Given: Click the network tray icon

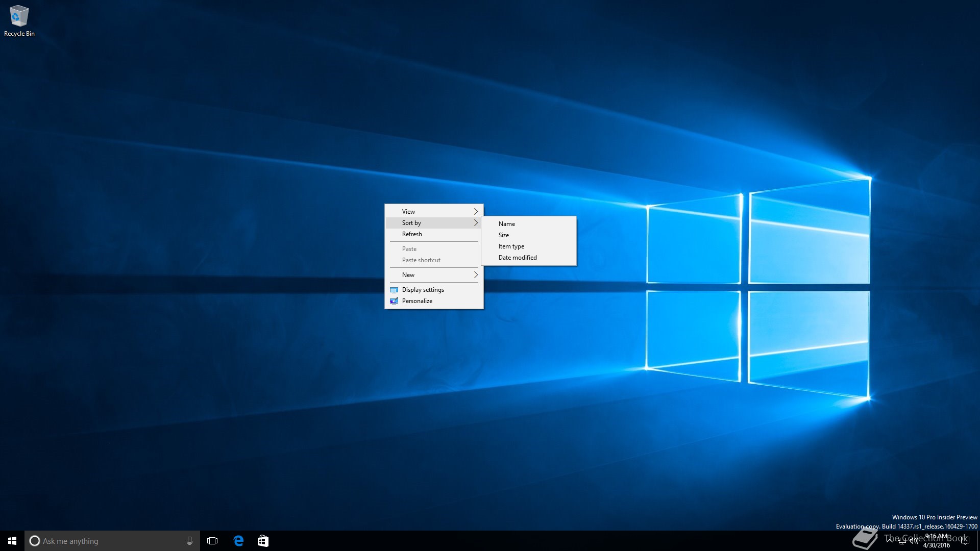Looking at the screenshot, I should 902,541.
